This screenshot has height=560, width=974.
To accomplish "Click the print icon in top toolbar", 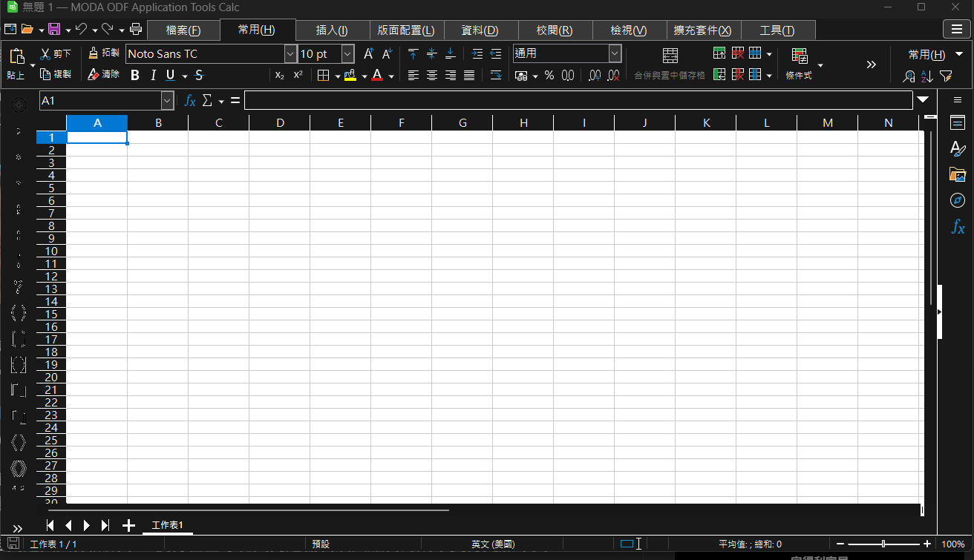I will click(x=136, y=30).
